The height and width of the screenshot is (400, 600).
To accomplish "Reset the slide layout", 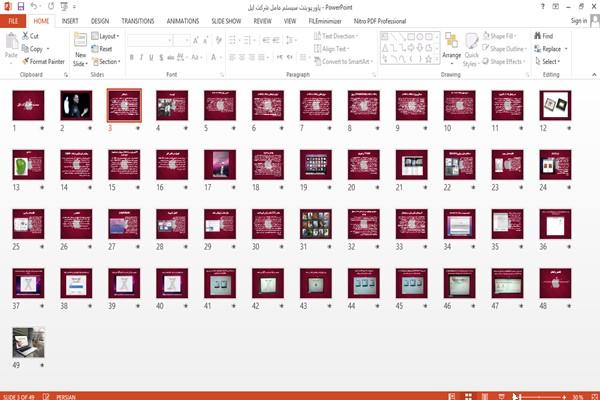I will point(102,49).
